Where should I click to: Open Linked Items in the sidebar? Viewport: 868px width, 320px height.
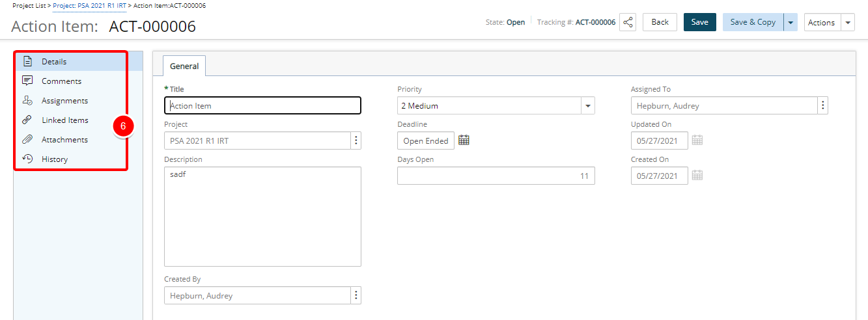click(x=64, y=120)
